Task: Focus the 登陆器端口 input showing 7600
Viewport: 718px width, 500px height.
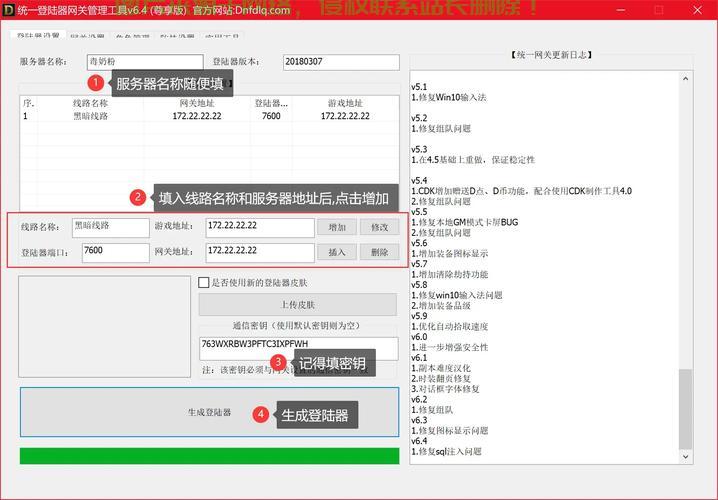Action: tap(115, 252)
